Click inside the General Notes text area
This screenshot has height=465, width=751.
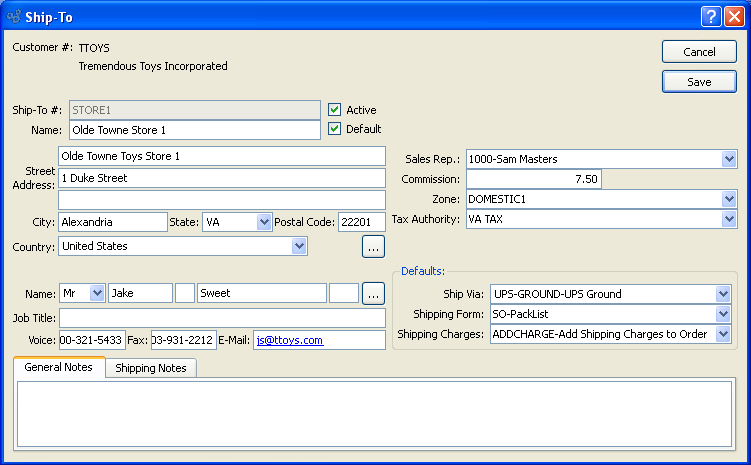(374, 413)
